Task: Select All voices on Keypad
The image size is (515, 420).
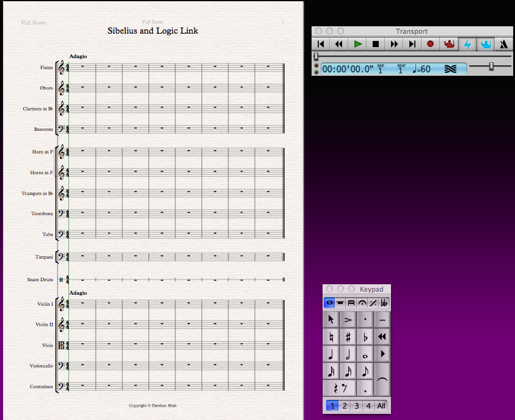Action: coord(381,406)
